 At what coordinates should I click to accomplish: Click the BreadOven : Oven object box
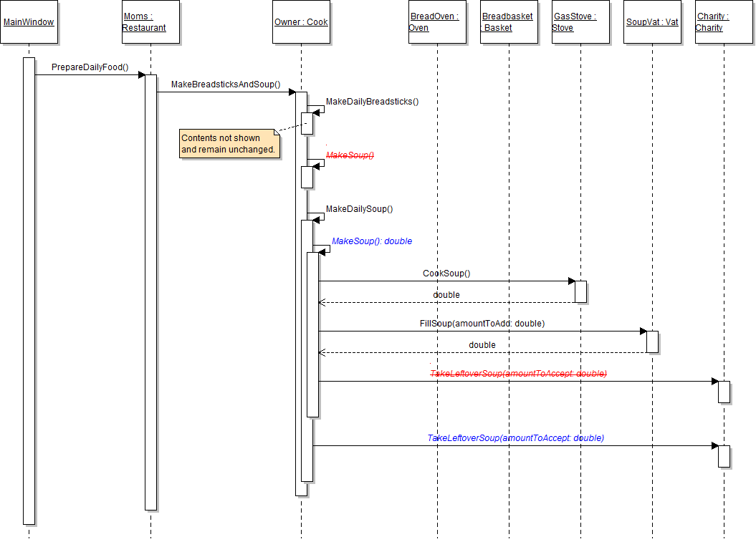click(x=437, y=22)
